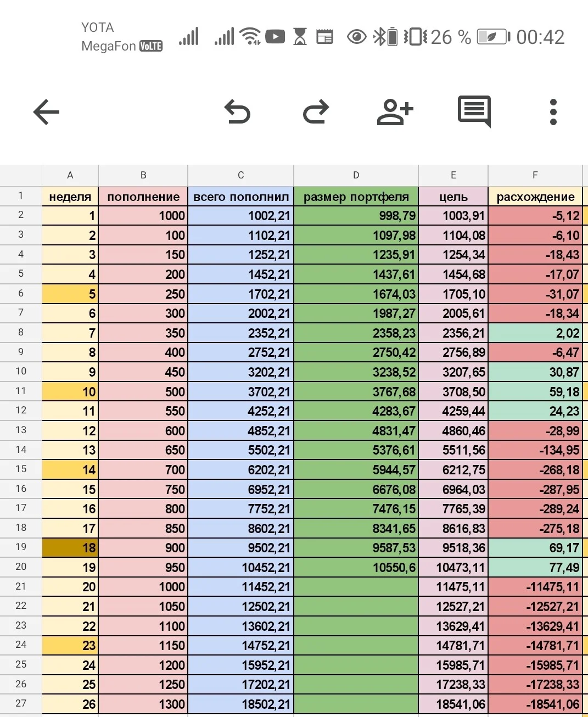Tap the Wi-Fi icon in status bar
This screenshot has height=717, width=588.
251,36
